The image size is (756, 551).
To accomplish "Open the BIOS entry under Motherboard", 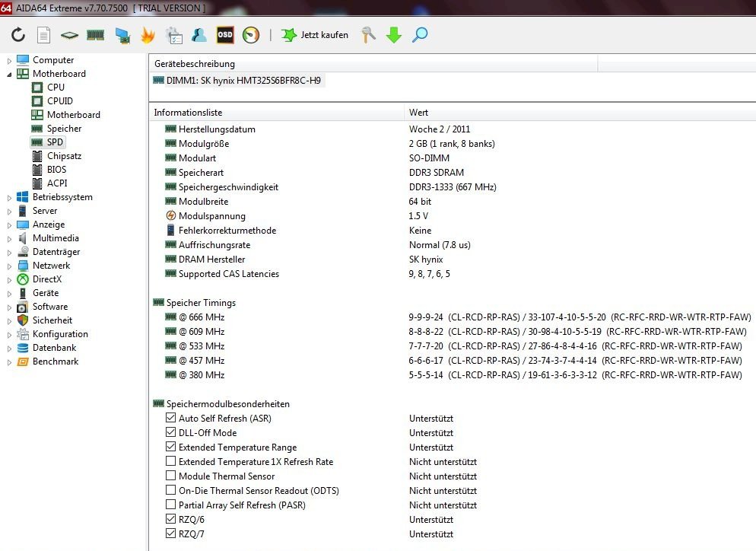I will [56, 170].
